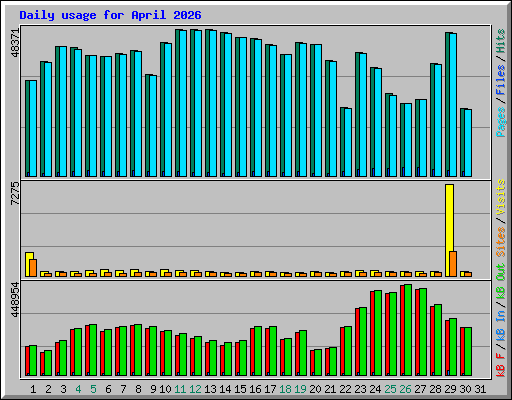Click the cyan files bar for day 30
This screenshot has height=400, width=512.
[468, 143]
